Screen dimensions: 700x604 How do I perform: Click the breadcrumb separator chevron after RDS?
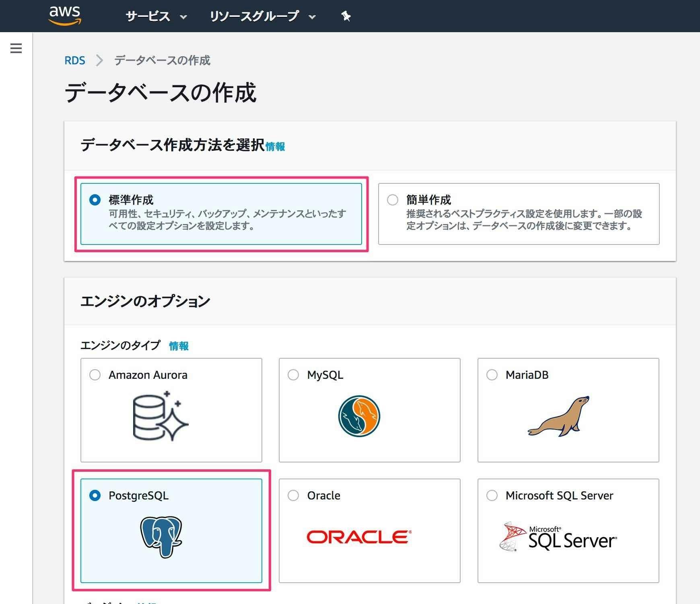[99, 60]
